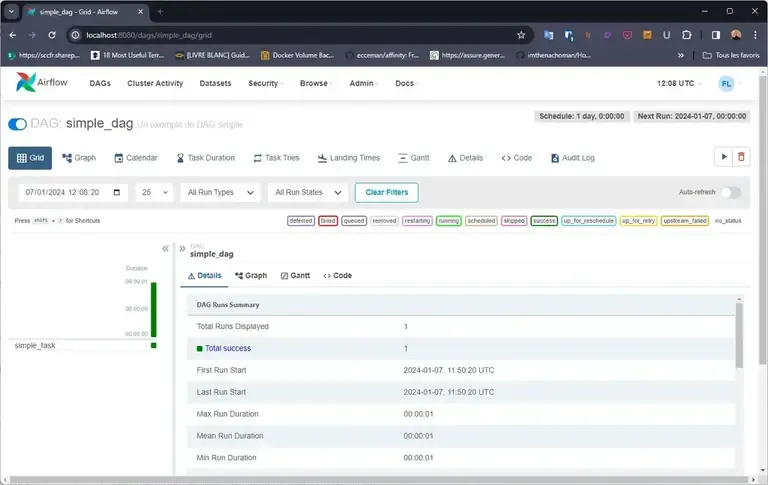
Task: Enable the Auto-refresh switch
Action: (730, 192)
